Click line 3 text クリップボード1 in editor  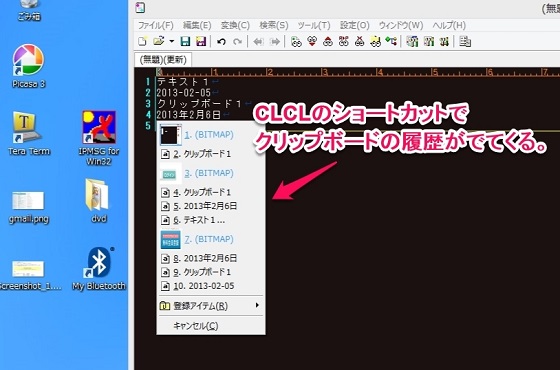pyautogui.click(x=199, y=104)
